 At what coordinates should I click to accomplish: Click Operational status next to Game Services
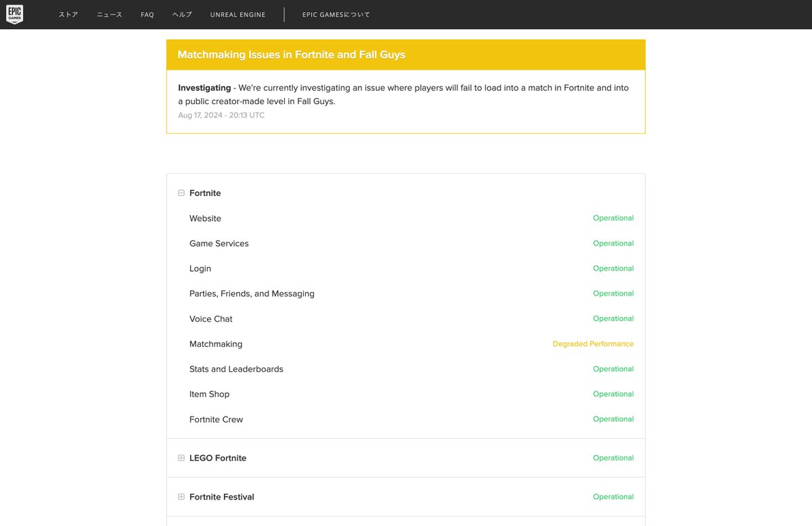(614, 243)
